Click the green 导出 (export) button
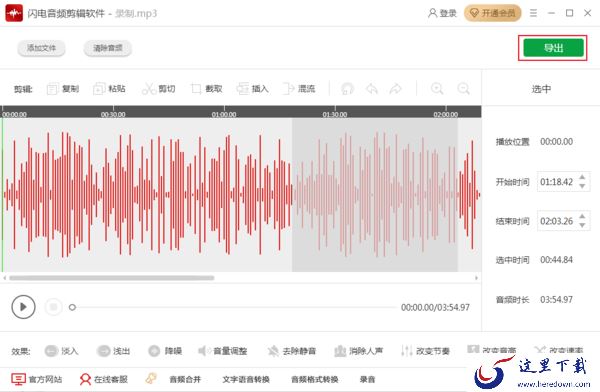 pos(553,48)
